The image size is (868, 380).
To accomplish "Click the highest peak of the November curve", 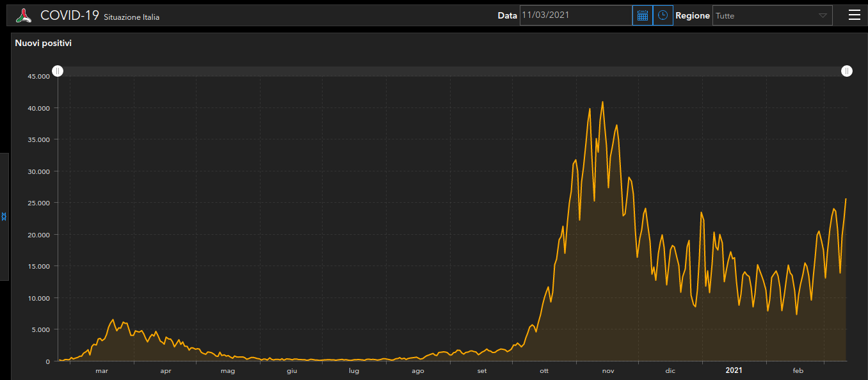I will (x=602, y=102).
